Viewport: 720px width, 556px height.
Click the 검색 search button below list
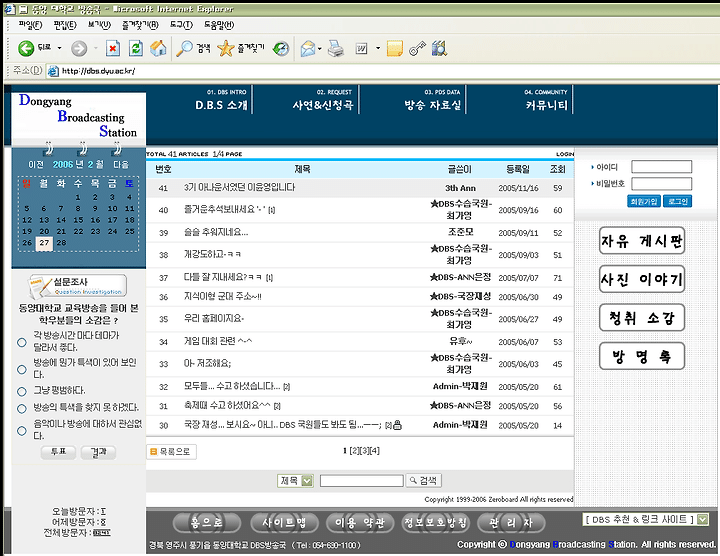(423, 481)
